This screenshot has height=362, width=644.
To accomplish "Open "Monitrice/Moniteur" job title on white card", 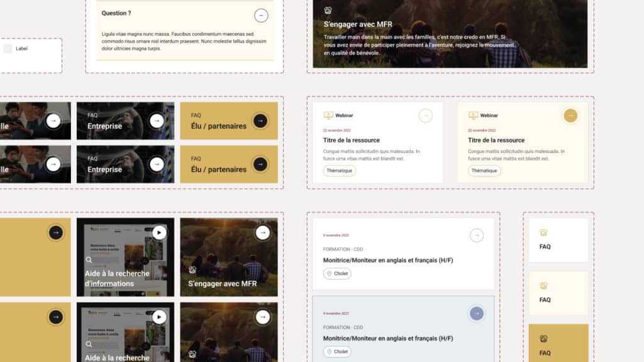I will pos(387,261).
